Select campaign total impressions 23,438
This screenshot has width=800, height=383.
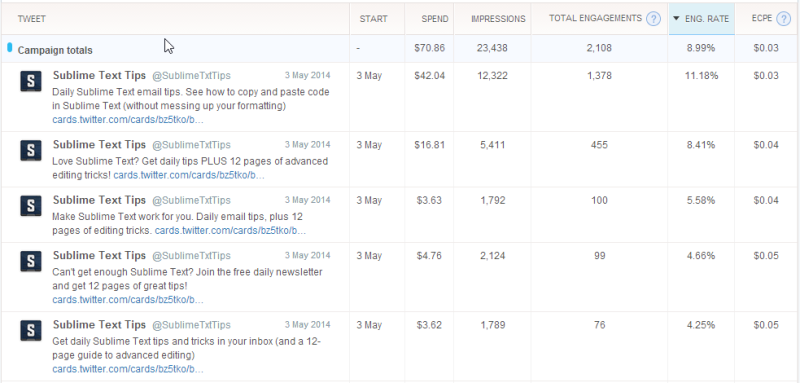(493, 48)
